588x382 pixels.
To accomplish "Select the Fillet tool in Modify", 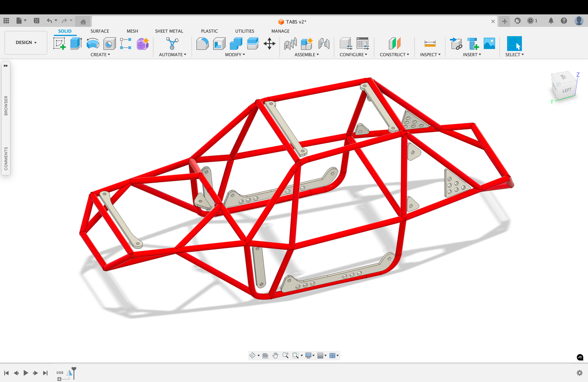I will (202, 44).
